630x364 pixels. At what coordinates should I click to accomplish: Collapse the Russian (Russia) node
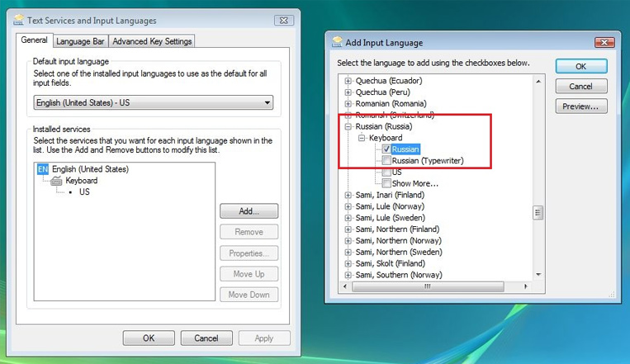coord(348,126)
